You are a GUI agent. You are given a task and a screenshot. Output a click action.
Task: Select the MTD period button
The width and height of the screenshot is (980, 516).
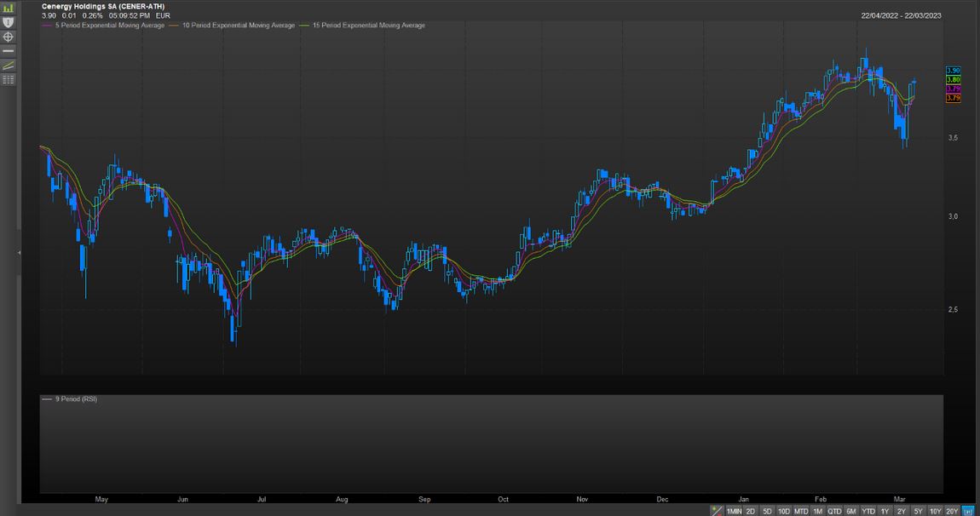tap(801, 511)
